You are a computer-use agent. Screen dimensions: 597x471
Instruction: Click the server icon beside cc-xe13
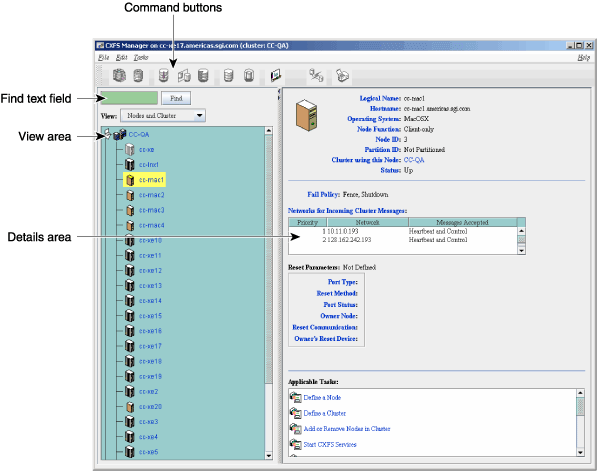[130, 286]
